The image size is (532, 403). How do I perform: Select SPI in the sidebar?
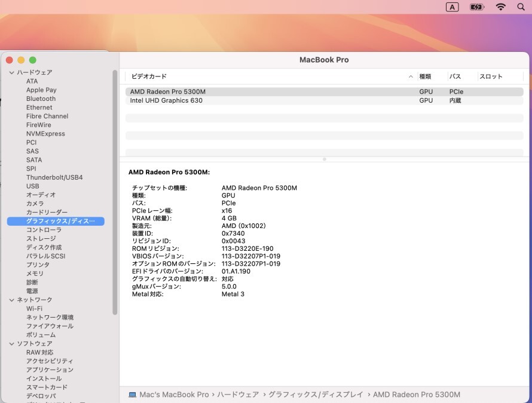[31, 169]
